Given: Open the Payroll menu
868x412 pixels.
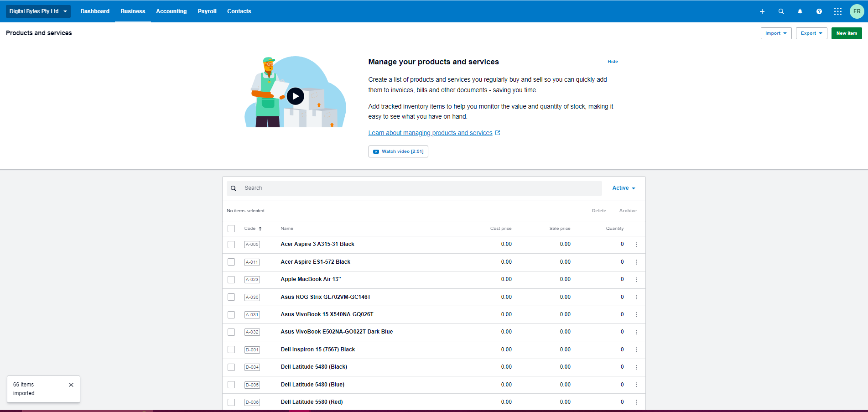Looking at the screenshot, I should [207, 11].
